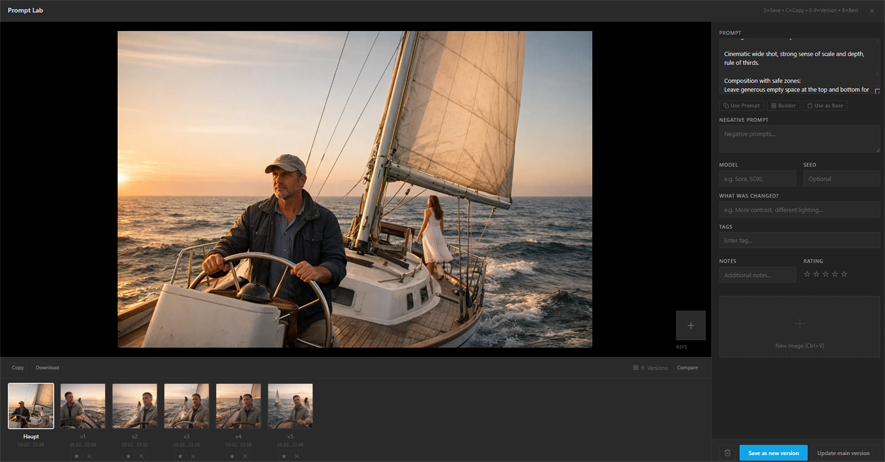Select the v2 version thumbnail
This screenshot has height=462, width=885.
point(134,406)
